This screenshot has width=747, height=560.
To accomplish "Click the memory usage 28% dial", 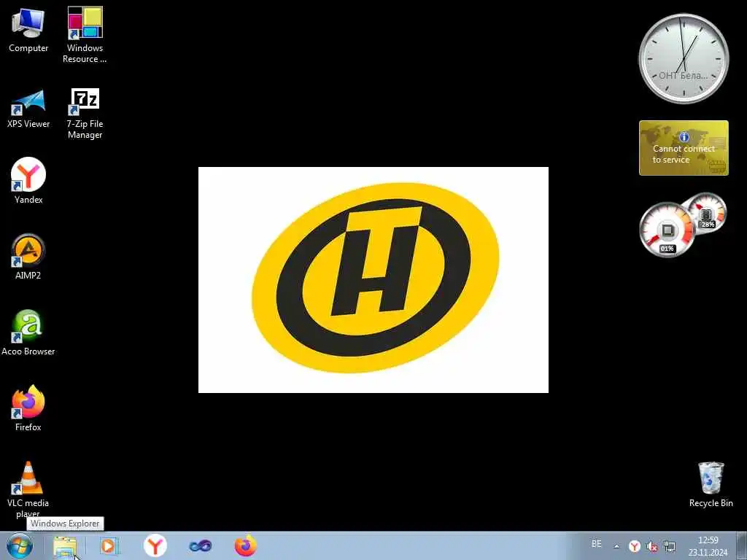I will click(707, 213).
